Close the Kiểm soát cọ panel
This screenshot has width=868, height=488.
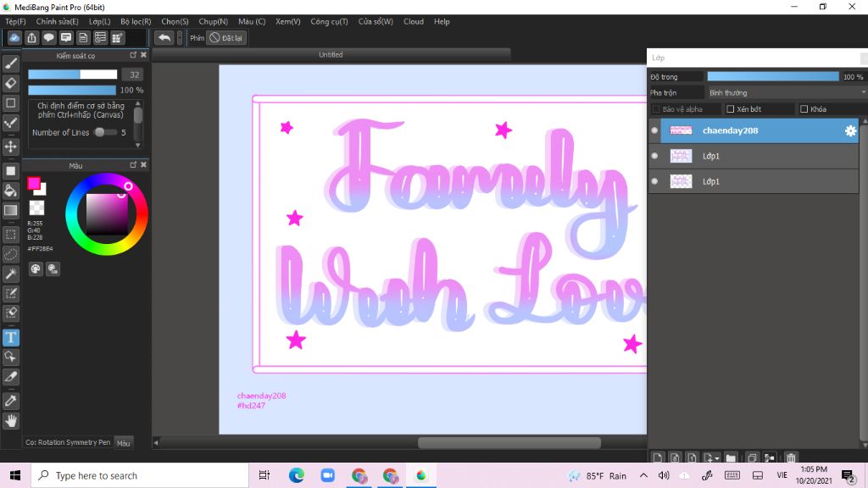143,55
